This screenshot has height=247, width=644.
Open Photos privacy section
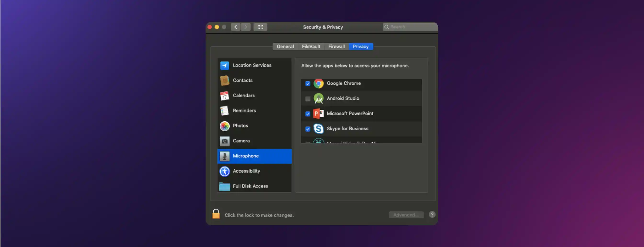pos(225,126)
